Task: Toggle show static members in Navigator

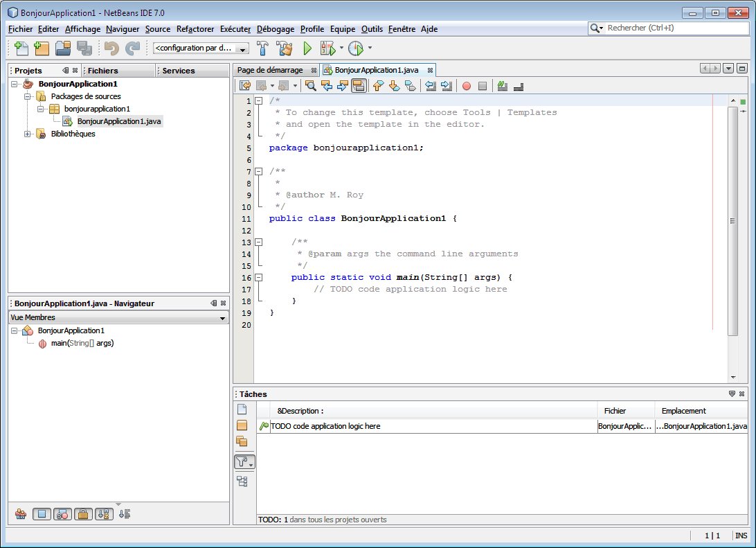Action: point(63,514)
